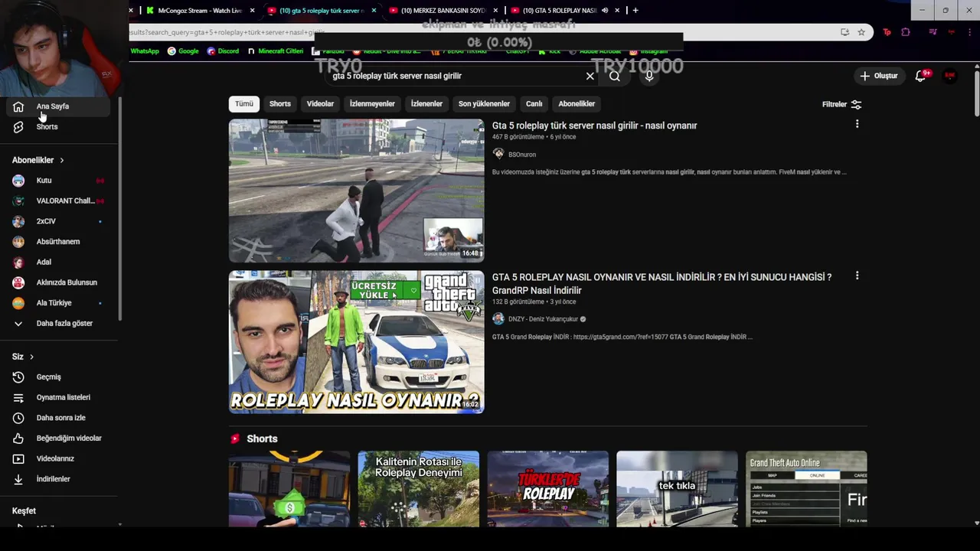Open 'GTA 5 ROLEPLAY NASIL OYNANIR' video title
Screen dimensions: 980x551
click(x=661, y=284)
